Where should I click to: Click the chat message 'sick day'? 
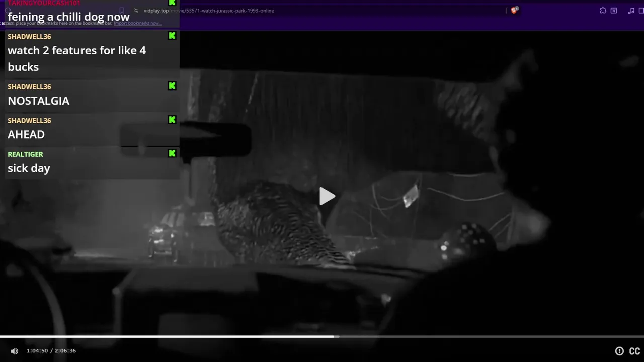29,168
